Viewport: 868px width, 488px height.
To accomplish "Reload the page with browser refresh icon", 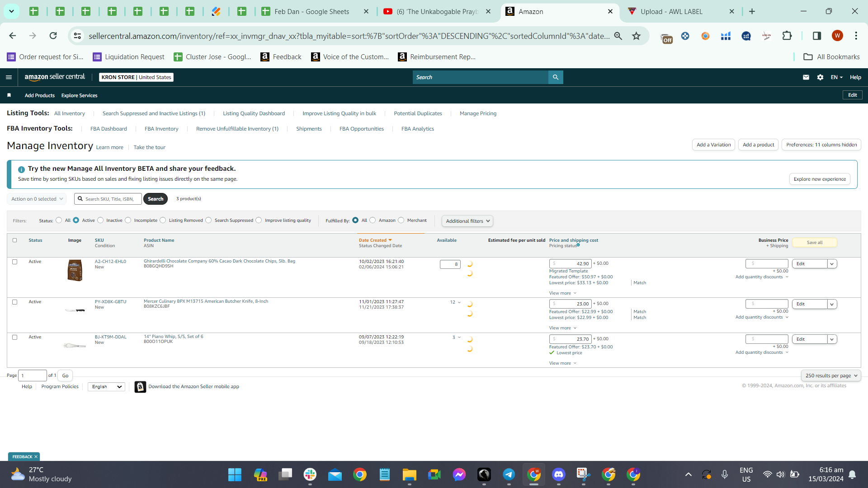I will pyautogui.click(x=53, y=36).
